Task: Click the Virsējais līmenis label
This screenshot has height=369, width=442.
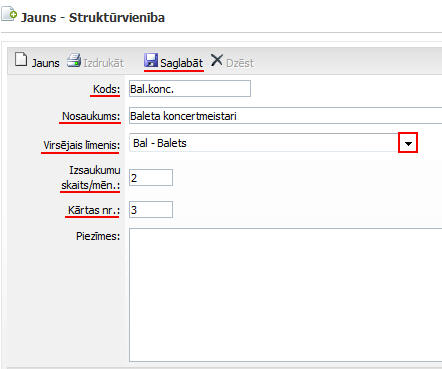Action: coord(81,145)
